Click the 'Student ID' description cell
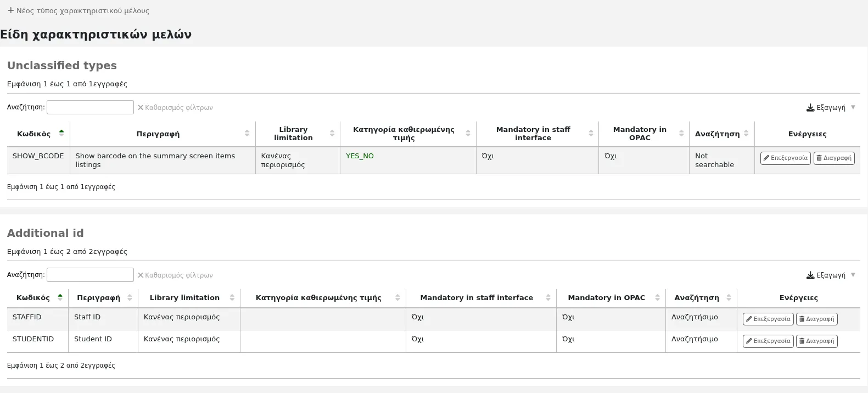The height and width of the screenshot is (393, 868). pos(103,341)
